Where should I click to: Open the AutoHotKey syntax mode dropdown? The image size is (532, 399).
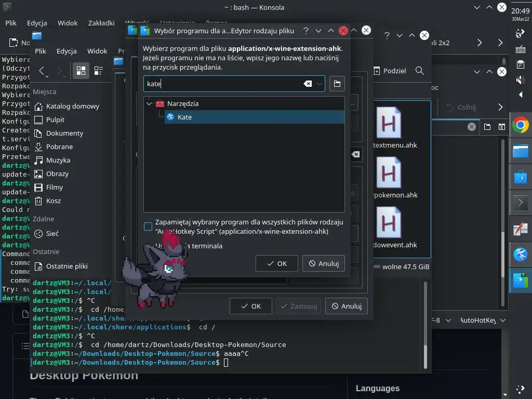click(x=483, y=321)
